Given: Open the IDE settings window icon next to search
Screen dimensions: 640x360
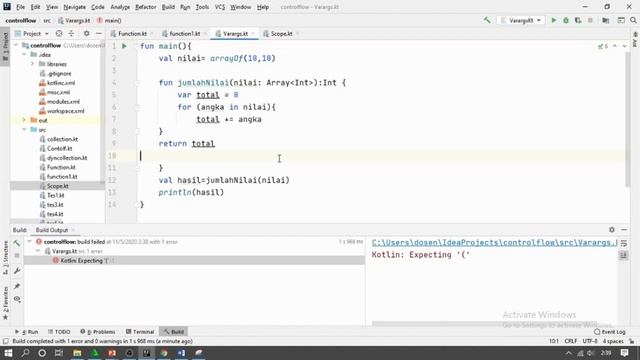Looking at the screenshot, I should 621,20.
